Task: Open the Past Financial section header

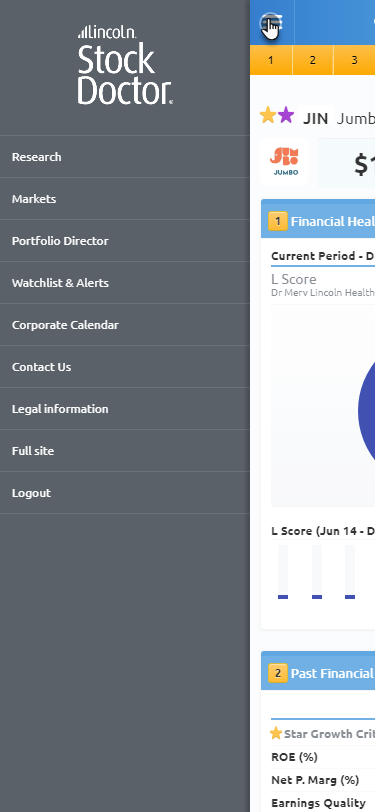Action: click(318, 671)
